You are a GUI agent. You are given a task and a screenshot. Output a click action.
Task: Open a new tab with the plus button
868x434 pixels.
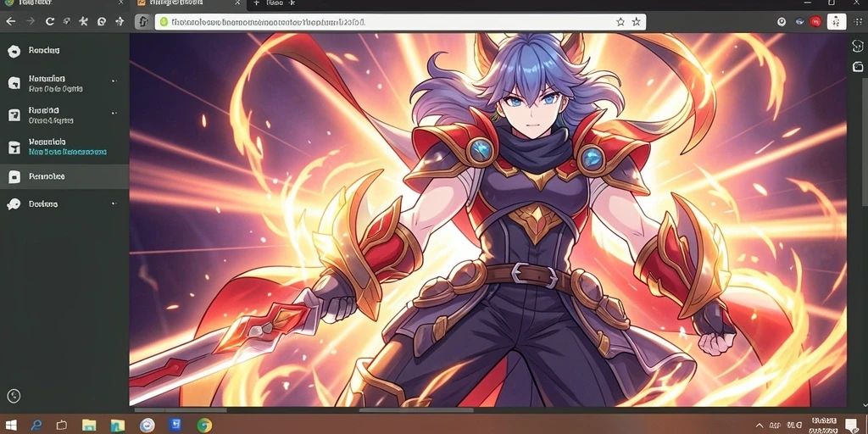[256, 3]
